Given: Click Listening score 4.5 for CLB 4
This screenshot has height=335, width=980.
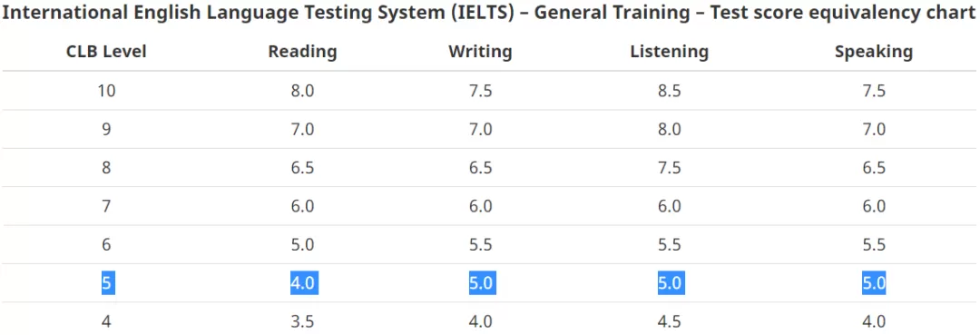Looking at the screenshot, I should tap(670, 322).
